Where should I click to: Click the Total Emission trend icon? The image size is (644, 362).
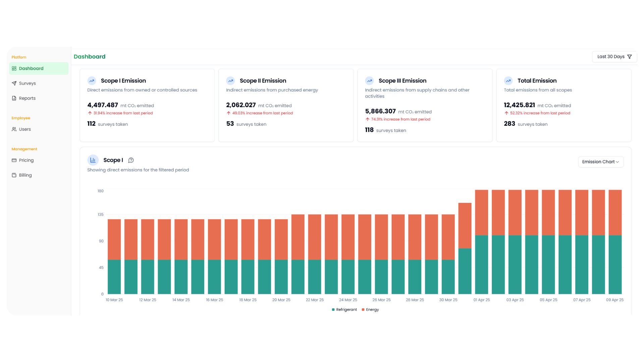(x=508, y=81)
